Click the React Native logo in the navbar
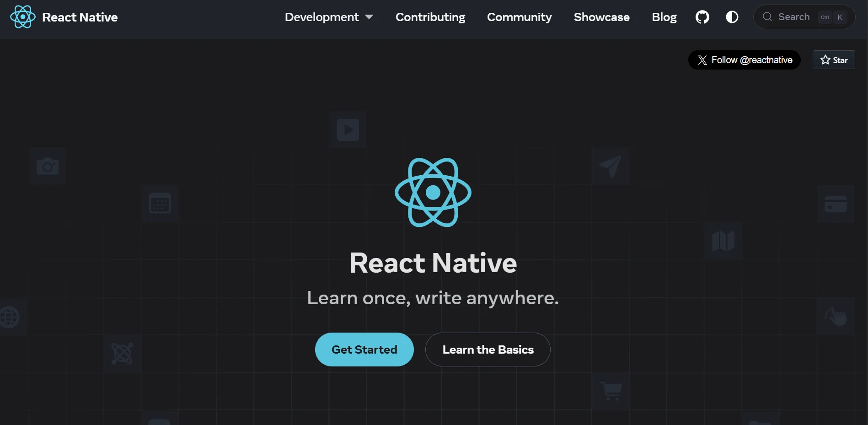The width and height of the screenshot is (868, 425). pos(22,17)
